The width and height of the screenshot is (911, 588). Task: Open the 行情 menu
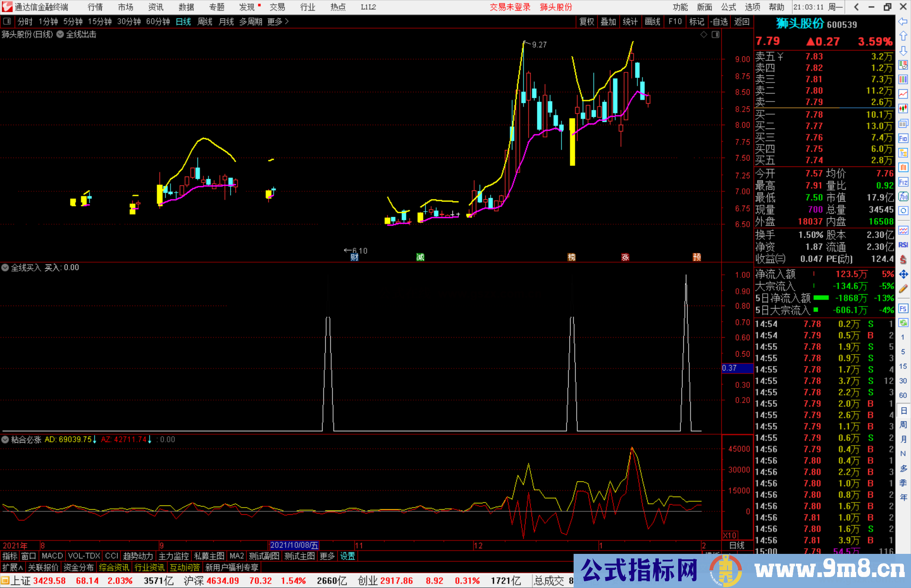pyautogui.click(x=95, y=7)
